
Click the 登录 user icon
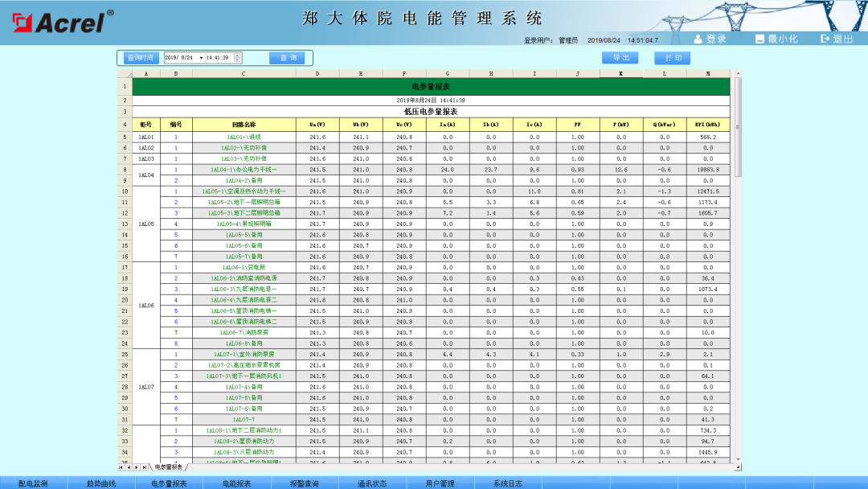click(699, 37)
